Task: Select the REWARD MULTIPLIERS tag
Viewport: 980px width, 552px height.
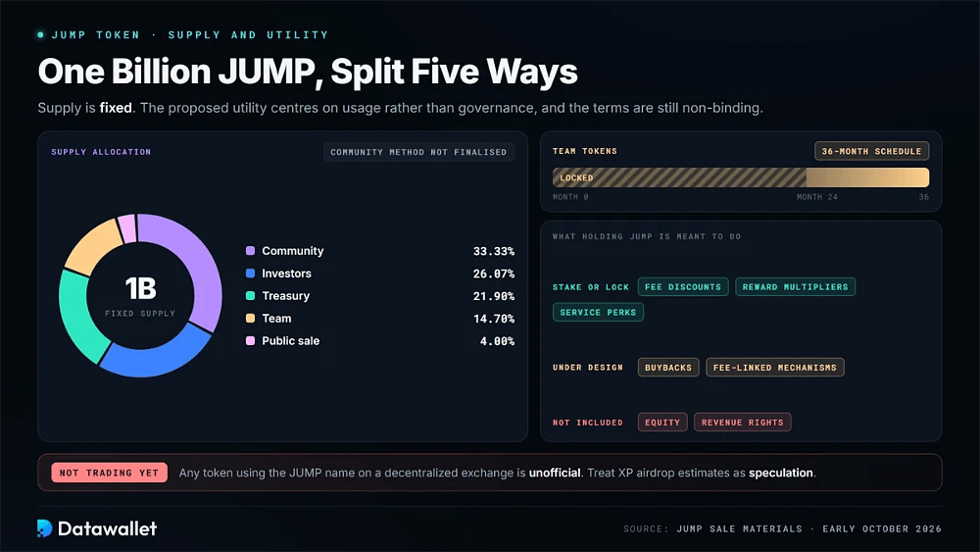Action: (x=795, y=287)
